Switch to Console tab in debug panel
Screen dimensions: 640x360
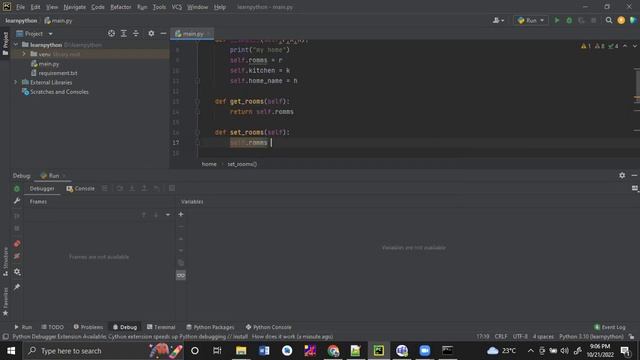81,189
